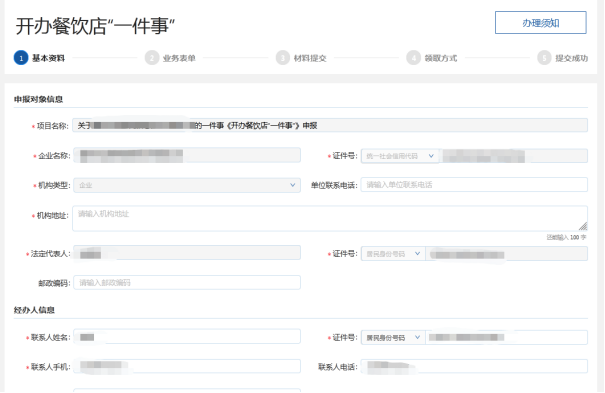Go to step 5 提交成功
This screenshot has width=605, height=393.
pos(563,58)
